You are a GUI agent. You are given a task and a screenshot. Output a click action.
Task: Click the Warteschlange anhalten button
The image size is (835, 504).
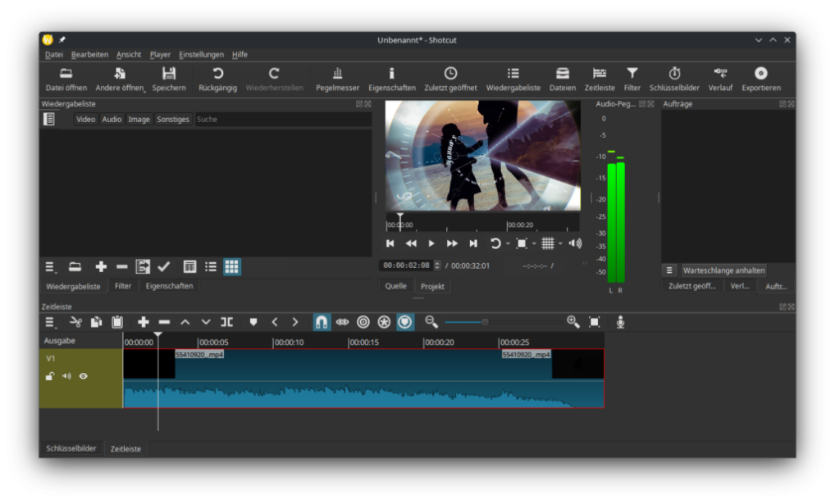pyautogui.click(x=723, y=270)
